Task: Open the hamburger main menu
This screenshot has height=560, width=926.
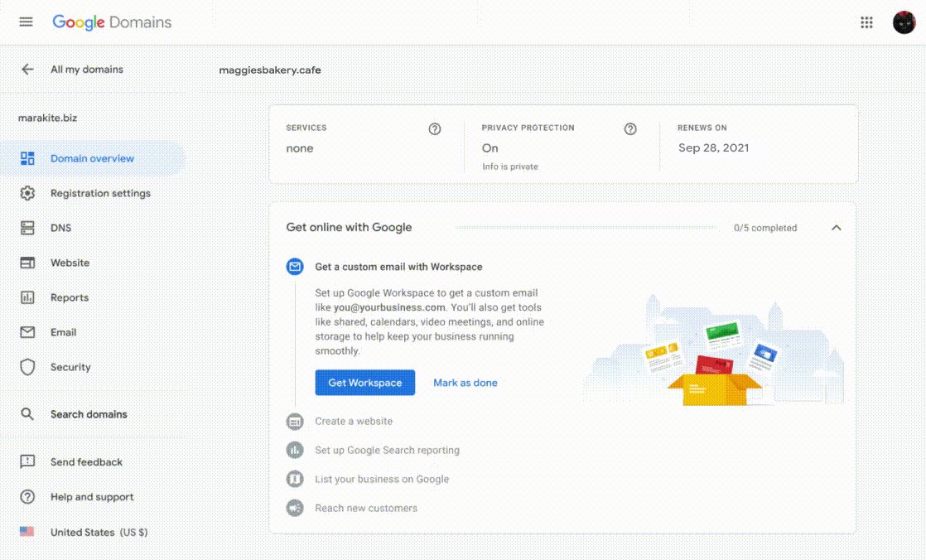Action: tap(26, 22)
